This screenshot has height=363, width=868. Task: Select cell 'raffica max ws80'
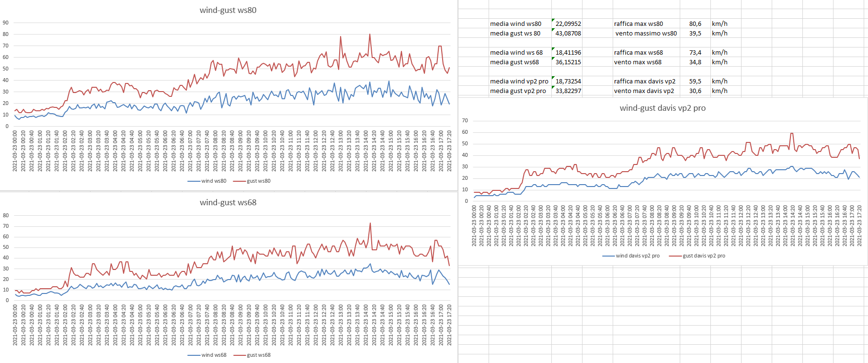pos(646,23)
